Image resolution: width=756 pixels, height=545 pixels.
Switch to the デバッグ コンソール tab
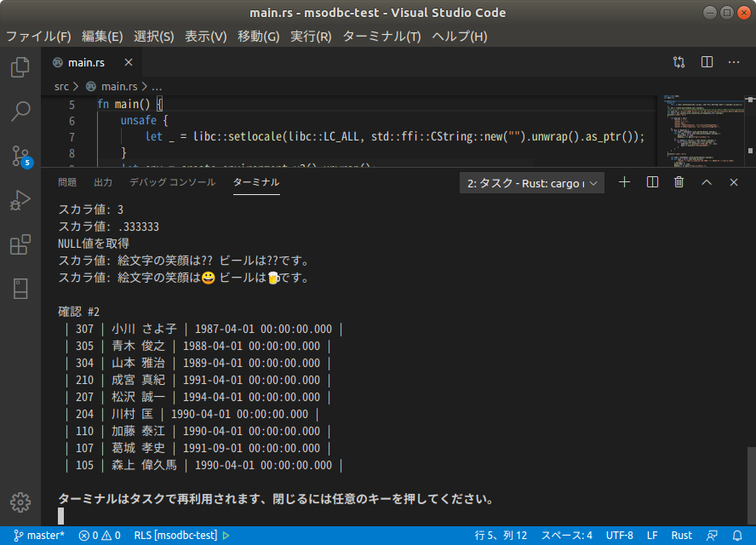coord(173,182)
